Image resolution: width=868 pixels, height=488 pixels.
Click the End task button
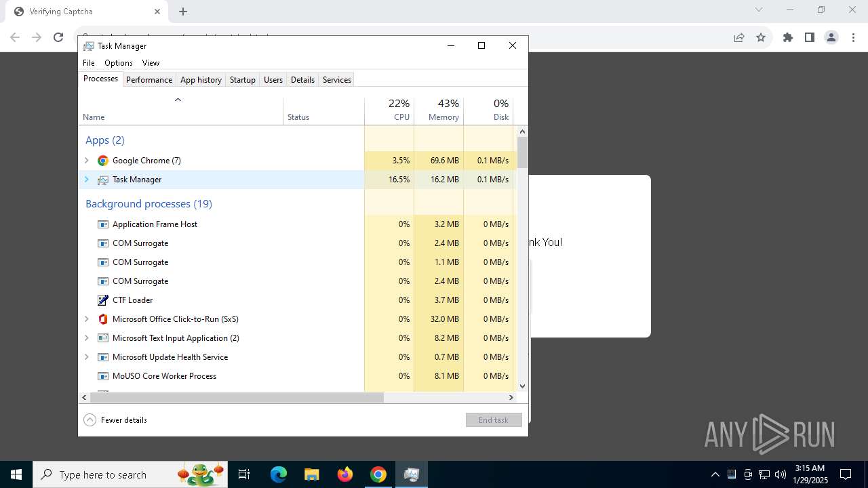pos(494,420)
